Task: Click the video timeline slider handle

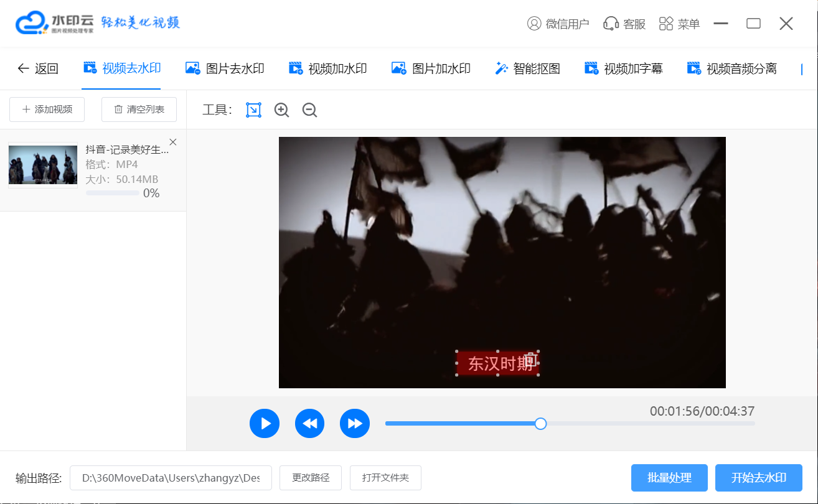Action: pyautogui.click(x=541, y=424)
